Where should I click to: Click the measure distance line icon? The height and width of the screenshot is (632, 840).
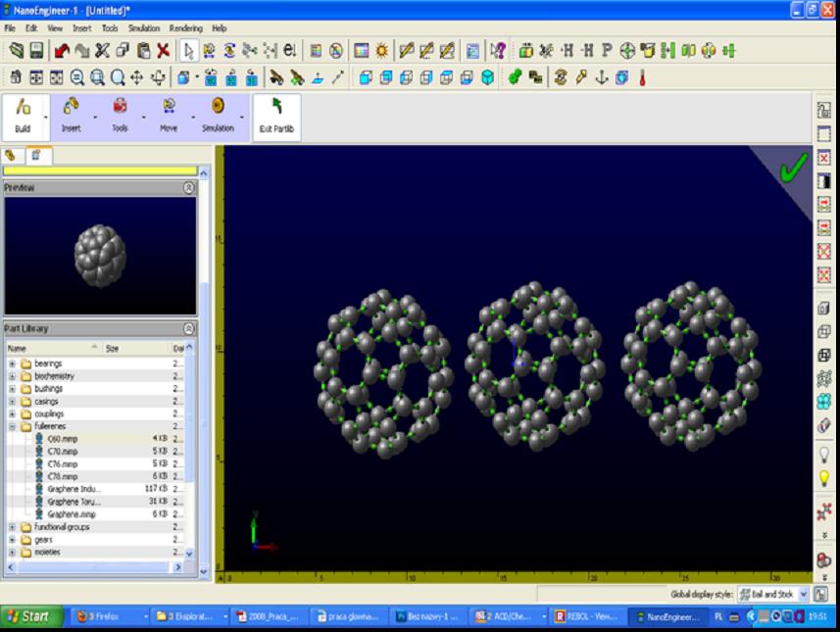pyautogui.click(x=338, y=77)
